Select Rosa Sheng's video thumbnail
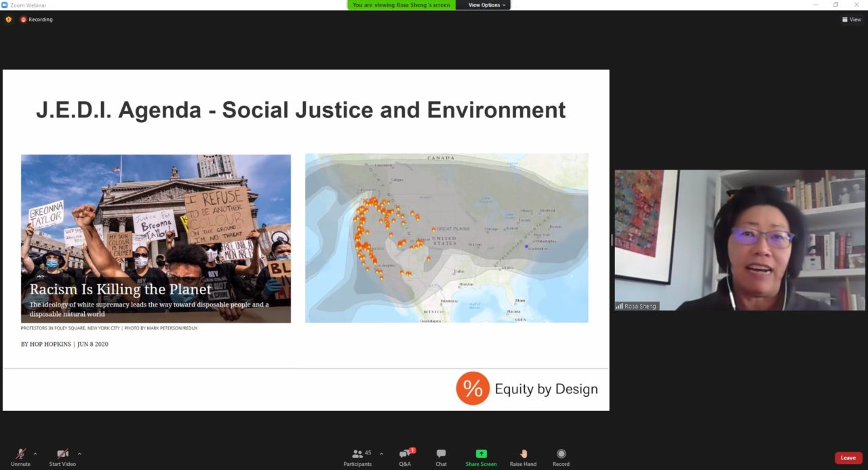The width and height of the screenshot is (868, 470). (x=740, y=240)
